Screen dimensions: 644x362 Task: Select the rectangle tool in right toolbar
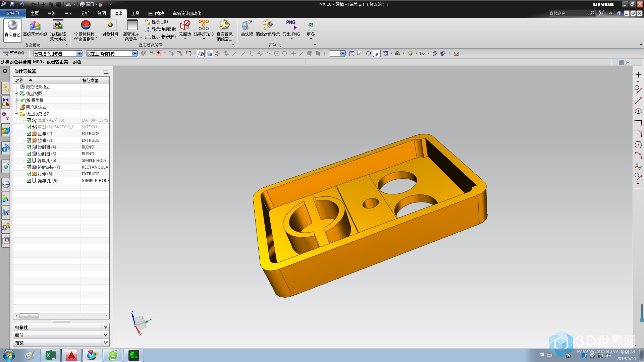[638, 123]
